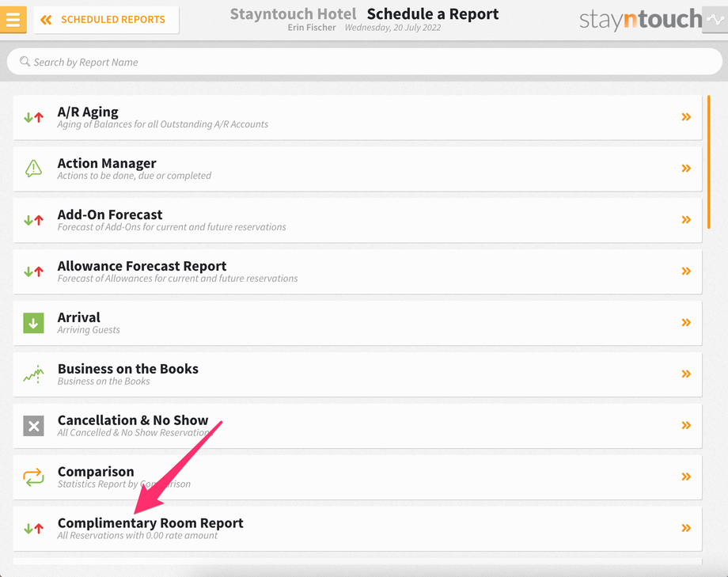Expand A/R Aging with its chevron
728x577 pixels.
point(686,117)
